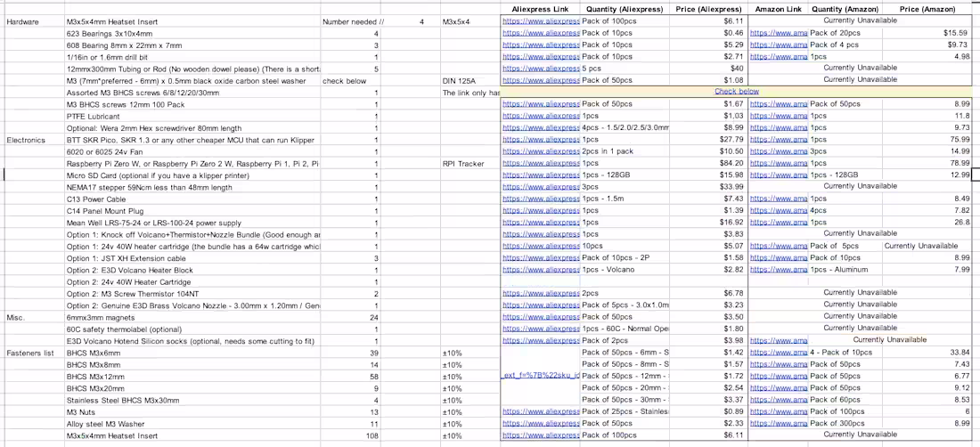Image resolution: width=980 pixels, height=447 pixels.
Task: Open Amazon link for M3 Nuts
Action: pyautogui.click(x=779, y=411)
